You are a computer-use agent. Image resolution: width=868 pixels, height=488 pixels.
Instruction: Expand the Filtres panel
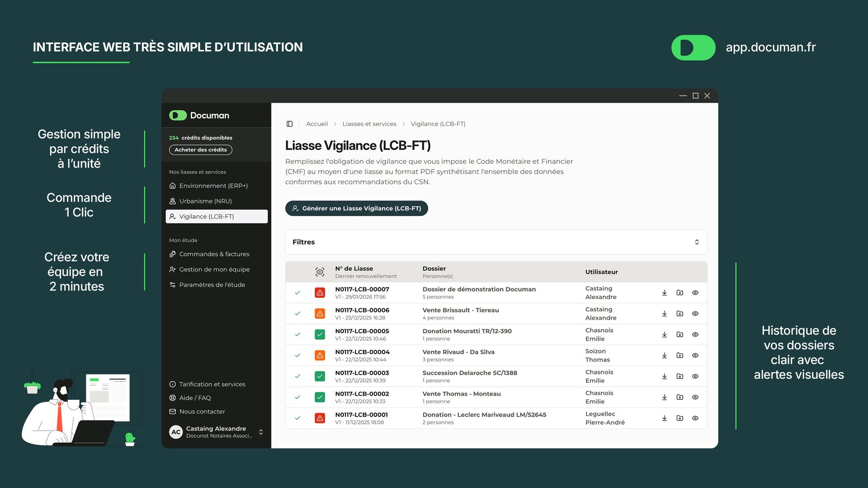[697, 242]
